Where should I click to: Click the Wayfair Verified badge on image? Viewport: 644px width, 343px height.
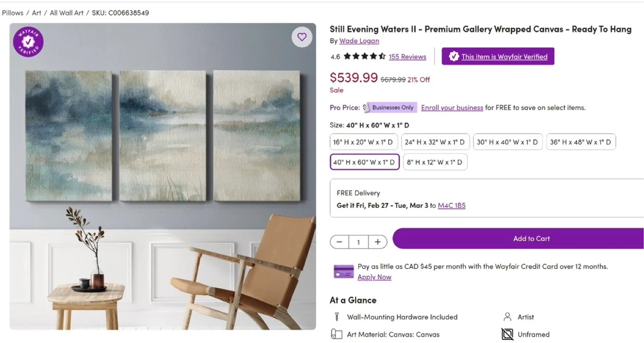click(x=28, y=42)
